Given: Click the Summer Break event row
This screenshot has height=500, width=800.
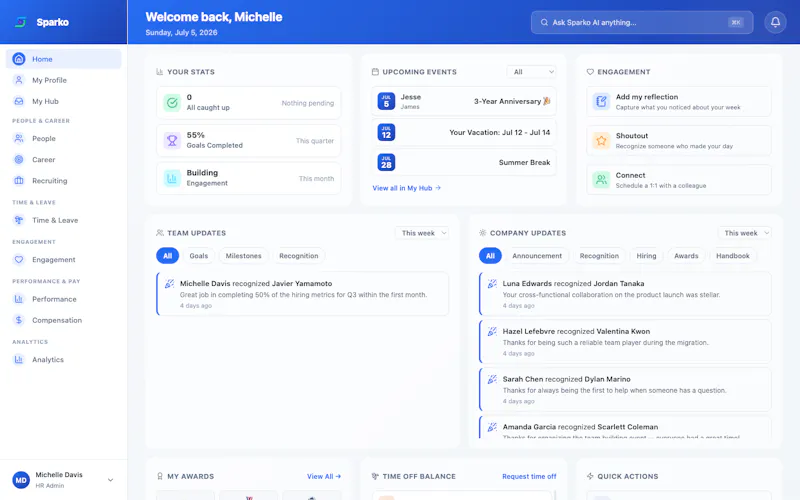Looking at the screenshot, I should pos(464,162).
